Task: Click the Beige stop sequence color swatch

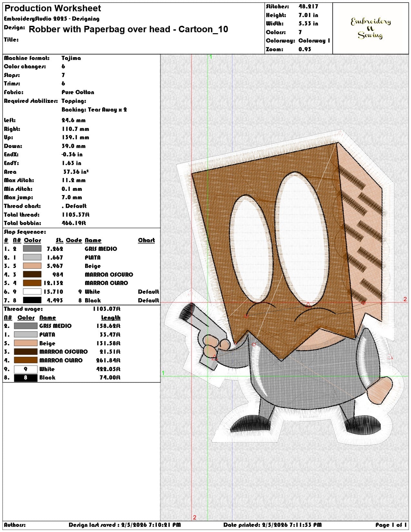Action: 32,266
